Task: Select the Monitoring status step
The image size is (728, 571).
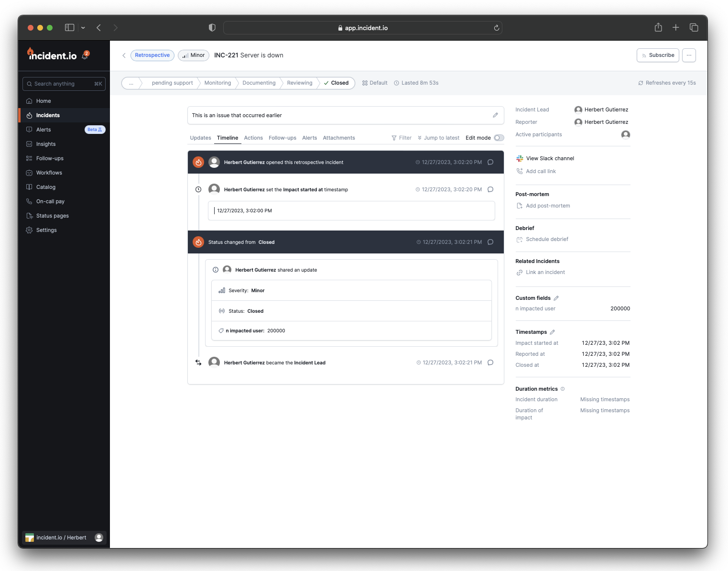Action: 217,83
